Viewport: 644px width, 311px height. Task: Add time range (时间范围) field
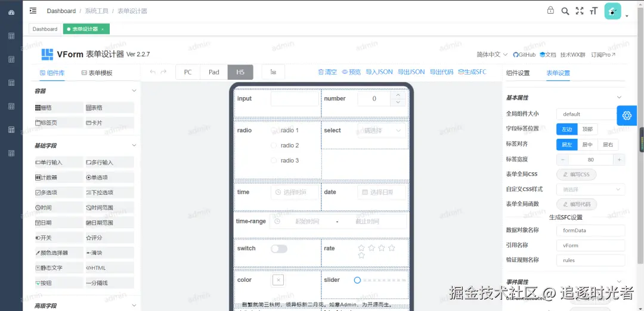(109, 207)
